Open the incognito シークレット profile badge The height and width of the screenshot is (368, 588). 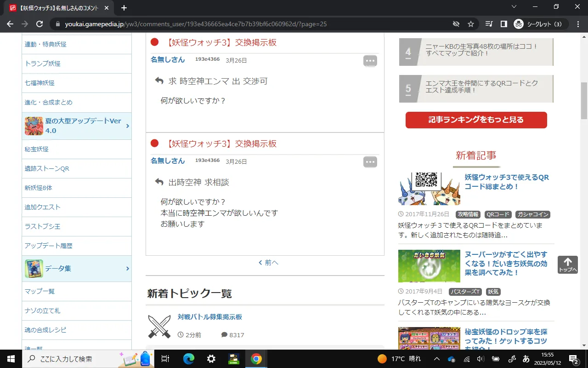point(540,24)
